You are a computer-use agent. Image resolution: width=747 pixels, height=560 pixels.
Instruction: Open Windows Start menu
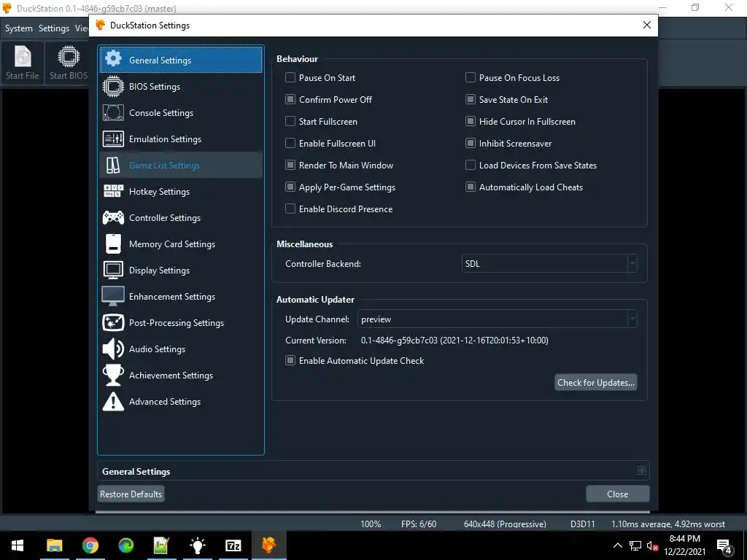[18, 545]
